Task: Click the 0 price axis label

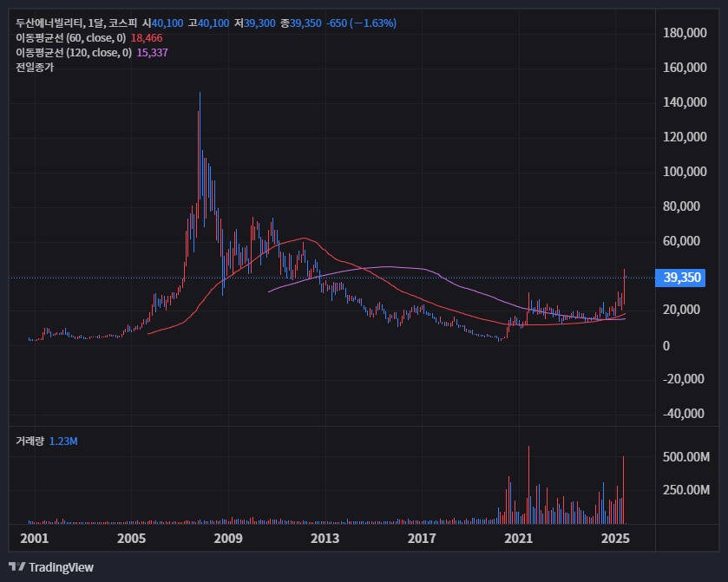Action: (666, 346)
